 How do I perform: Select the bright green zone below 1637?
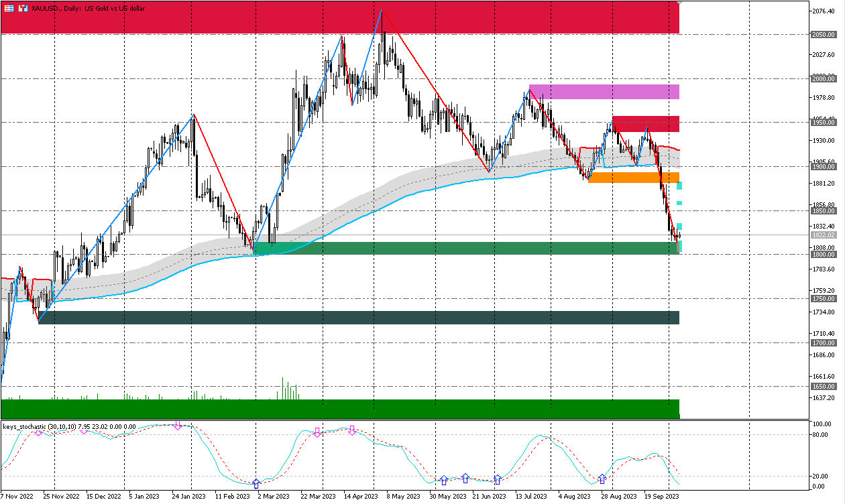pyautogui.click(x=339, y=409)
